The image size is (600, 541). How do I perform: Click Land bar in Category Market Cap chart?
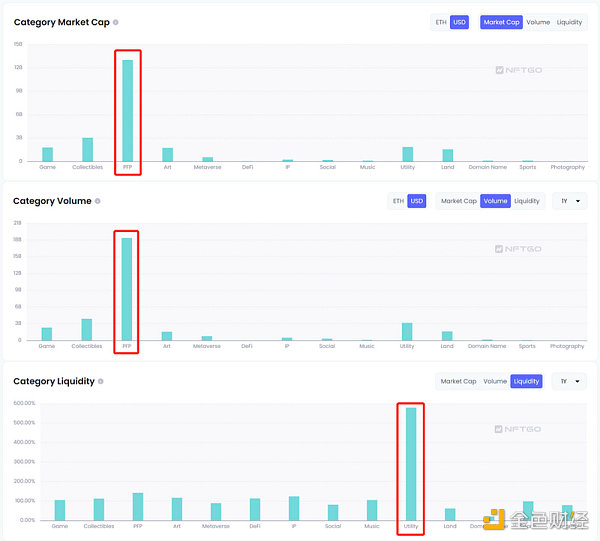click(448, 155)
